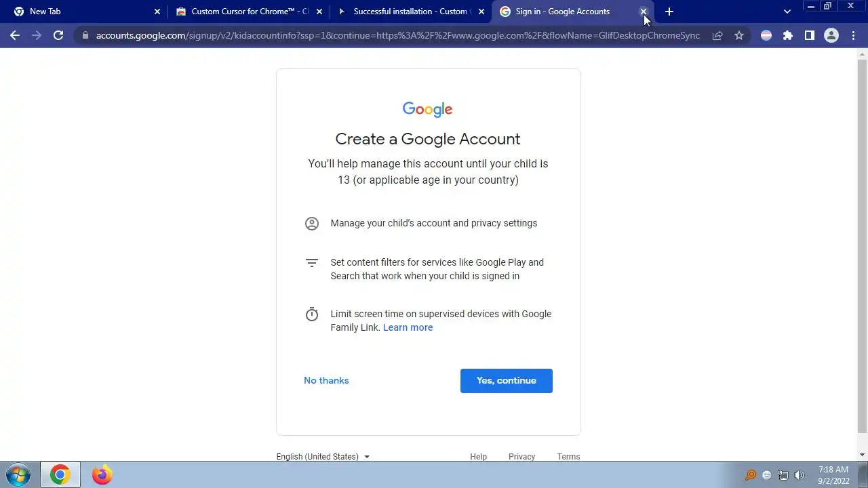The image size is (868, 488).
Task: Launch Firefox from the taskbar
Action: [102, 475]
